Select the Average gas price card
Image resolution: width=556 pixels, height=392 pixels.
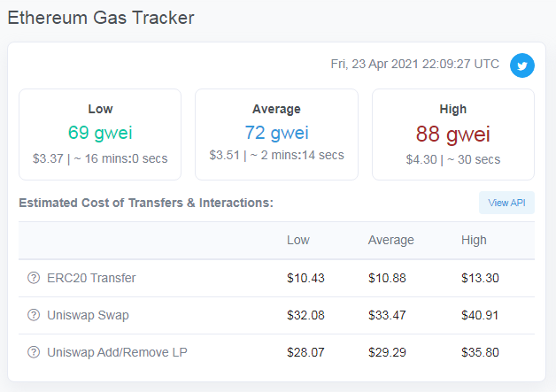[x=276, y=135]
